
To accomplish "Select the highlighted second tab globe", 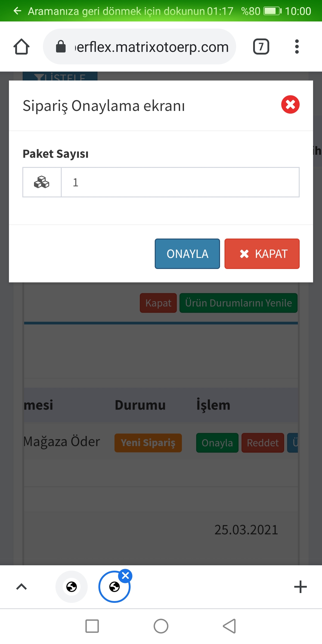I will (x=114, y=587).
